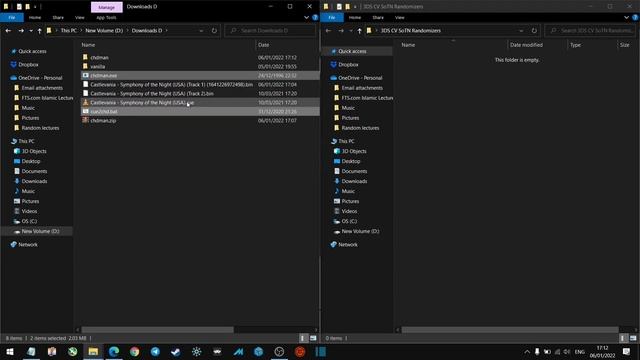The height and width of the screenshot is (360, 640).
Task: Click the search box in Randomizers window
Action: pos(591,31)
